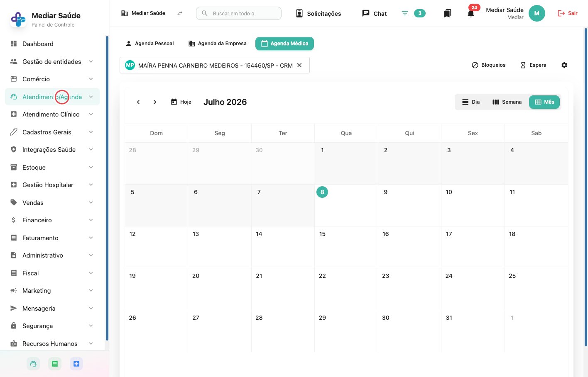Go to the previous month arrow
588x377 pixels.
pos(138,102)
